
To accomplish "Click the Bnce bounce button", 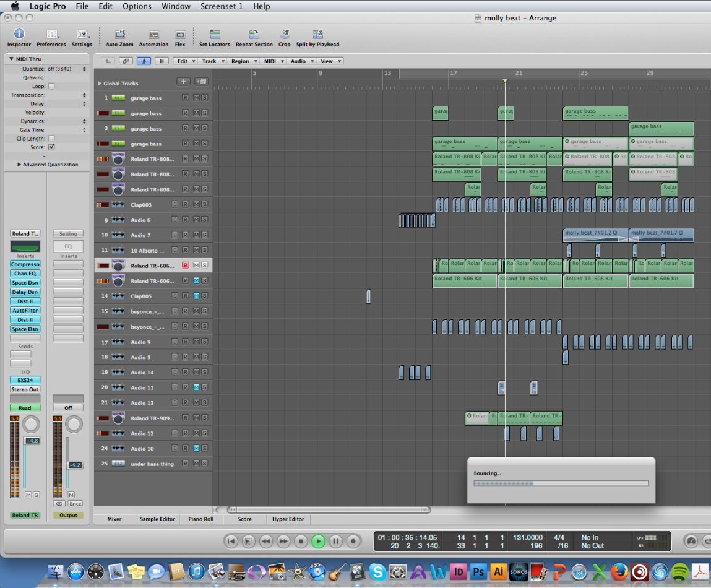I will (75, 504).
